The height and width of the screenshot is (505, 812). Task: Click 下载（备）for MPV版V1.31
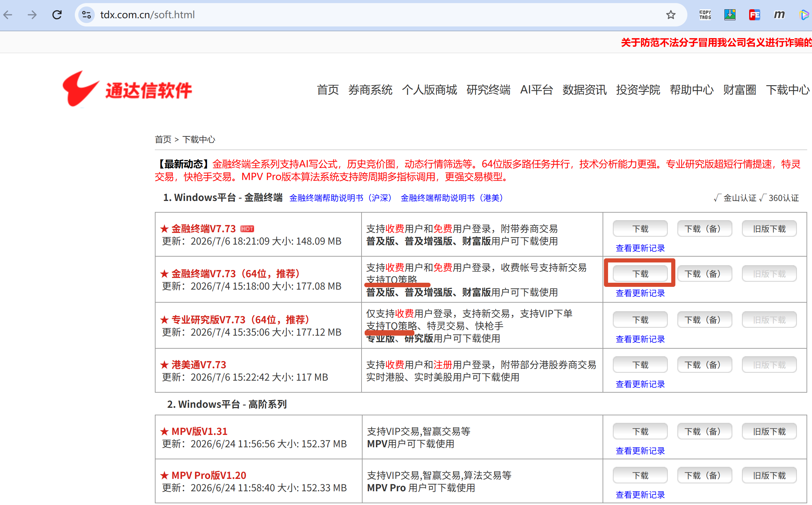point(705,431)
